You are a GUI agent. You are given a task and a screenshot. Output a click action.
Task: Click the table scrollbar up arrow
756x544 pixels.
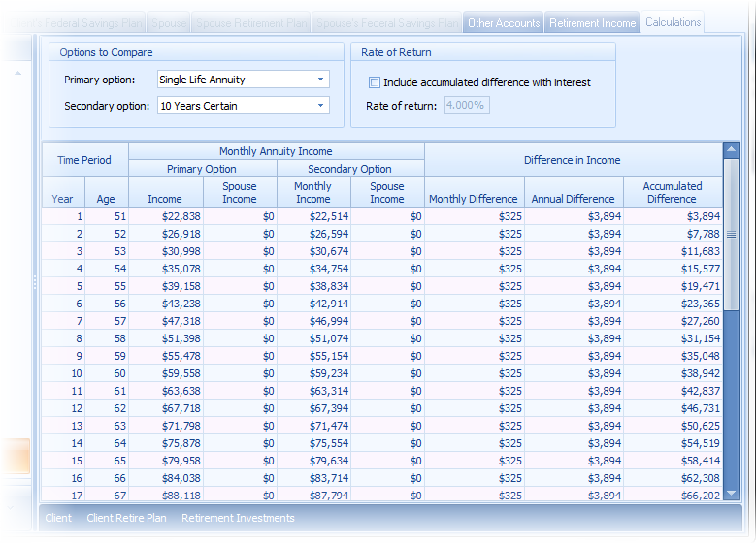tap(731, 150)
